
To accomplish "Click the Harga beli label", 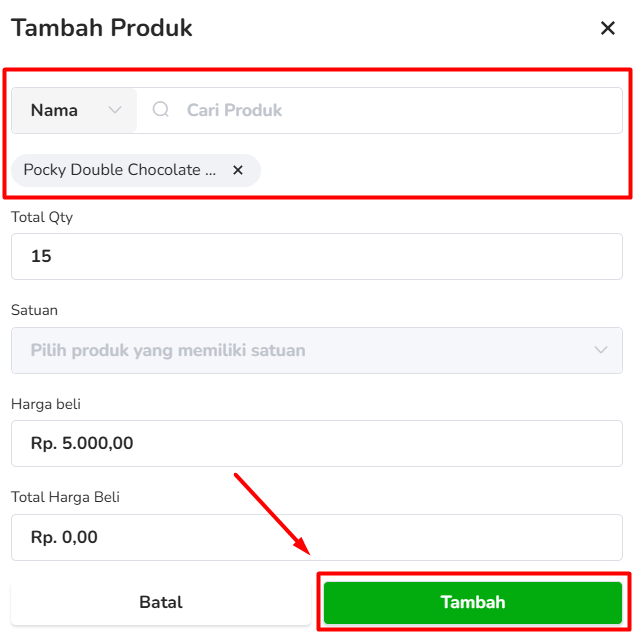I will 46,404.
